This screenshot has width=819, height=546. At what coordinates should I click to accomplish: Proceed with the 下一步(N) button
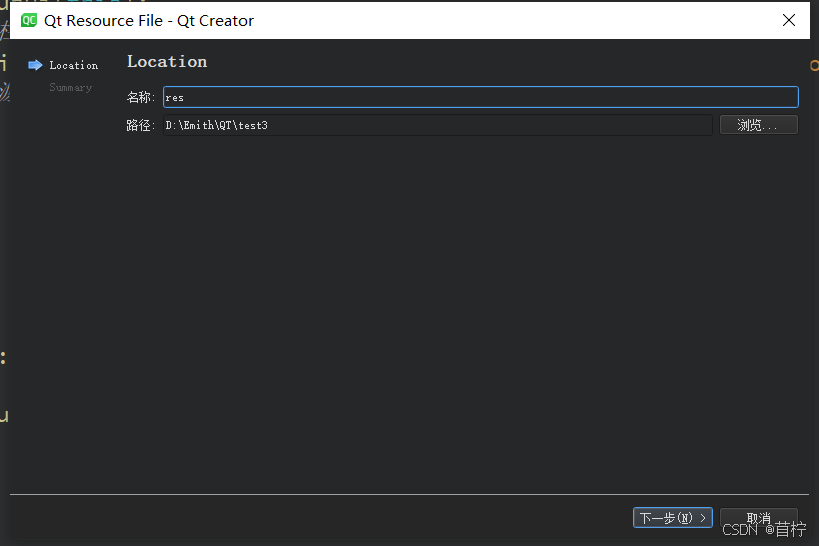click(673, 518)
